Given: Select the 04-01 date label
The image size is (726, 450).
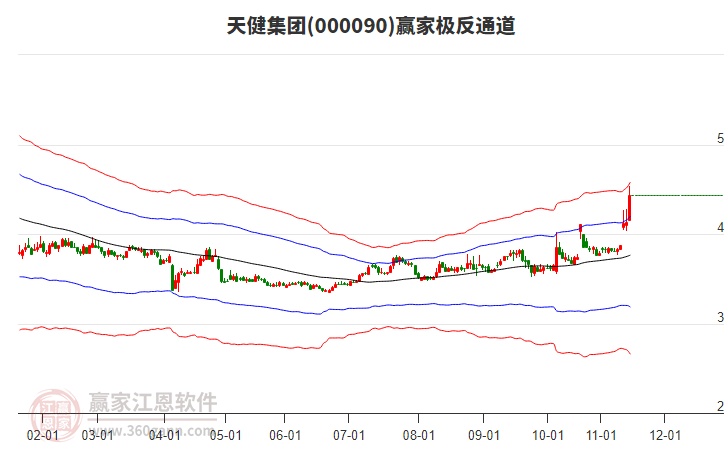Looking at the screenshot, I should tap(164, 435).
